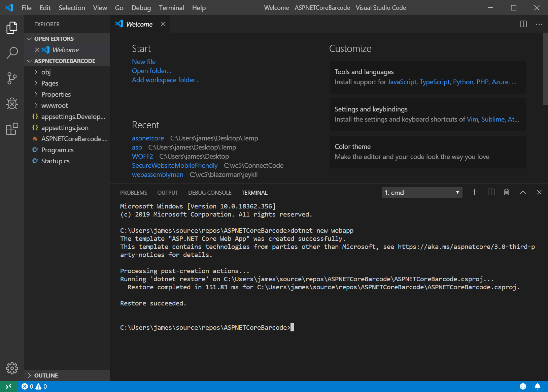The image size is (548, 392).
Task: Open the Source Control view
Action: (12, 78)
